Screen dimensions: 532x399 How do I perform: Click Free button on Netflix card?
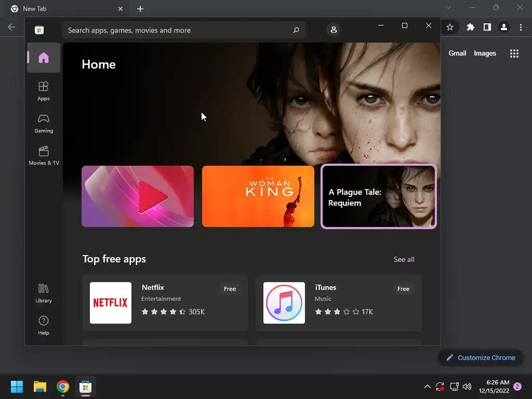pos(230,289)
